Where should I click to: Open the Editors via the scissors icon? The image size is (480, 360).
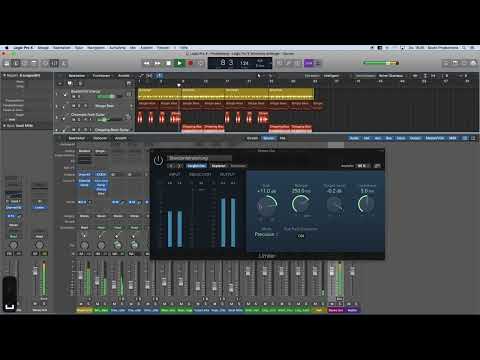(x=64, y=63)
